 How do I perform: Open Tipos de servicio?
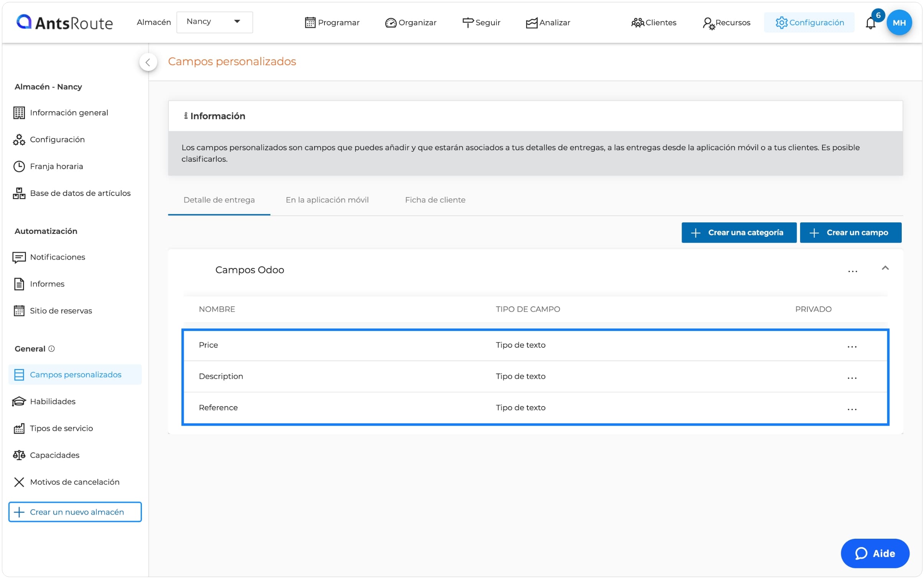pyautogui.click(x=53, y=428)
